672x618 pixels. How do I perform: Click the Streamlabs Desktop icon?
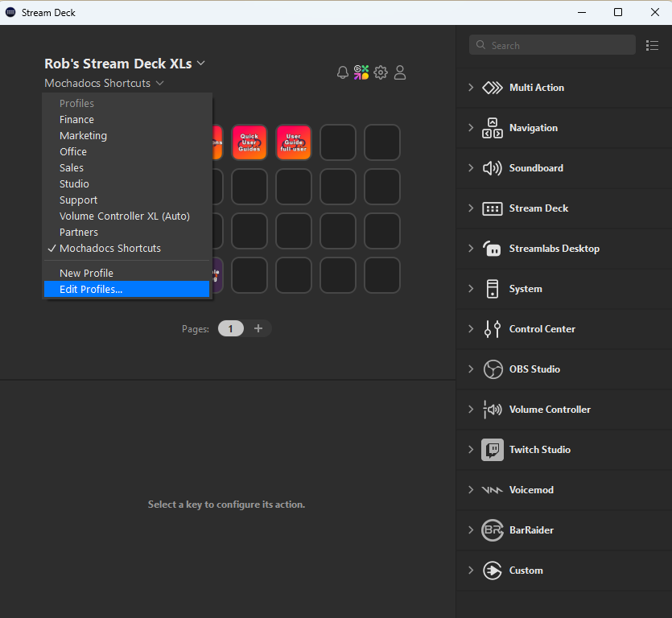(x=493, y=248)
